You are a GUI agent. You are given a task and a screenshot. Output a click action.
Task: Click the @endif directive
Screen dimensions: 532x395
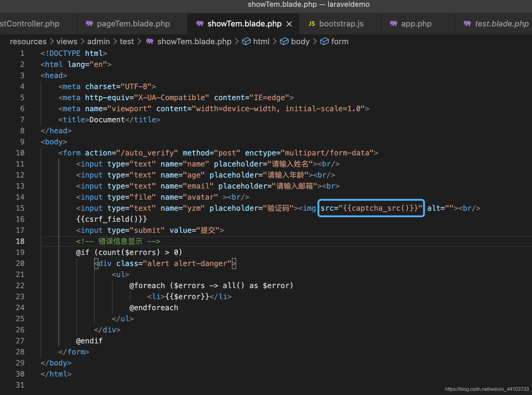click(x=89, y=341)
